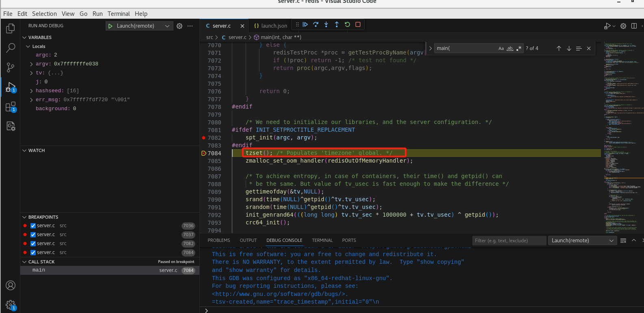The height and width of the screenshot is (313, 644).
Task: Switch to the TERMINAL panel tab
Action: pos(322,241)
